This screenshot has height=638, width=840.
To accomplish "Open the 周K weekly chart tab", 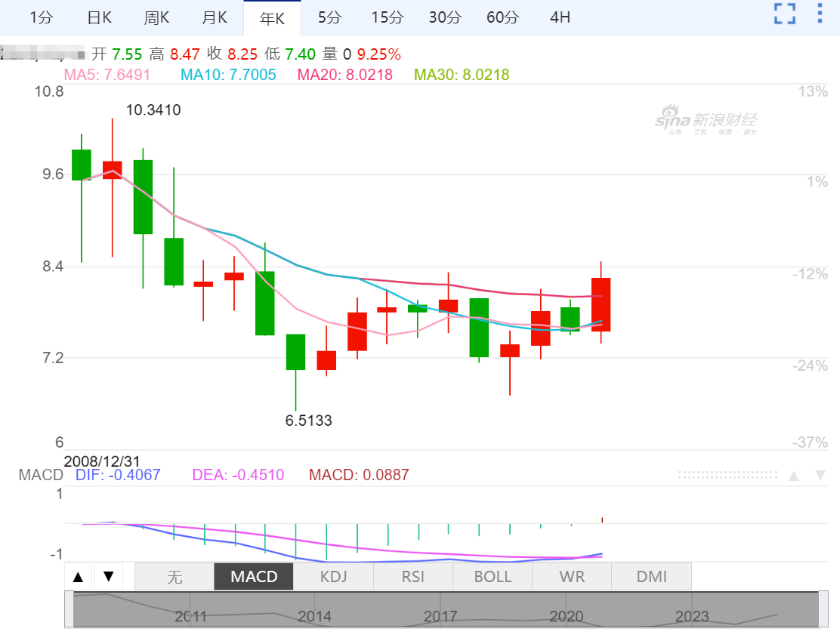I will click(x=157, y=18).
